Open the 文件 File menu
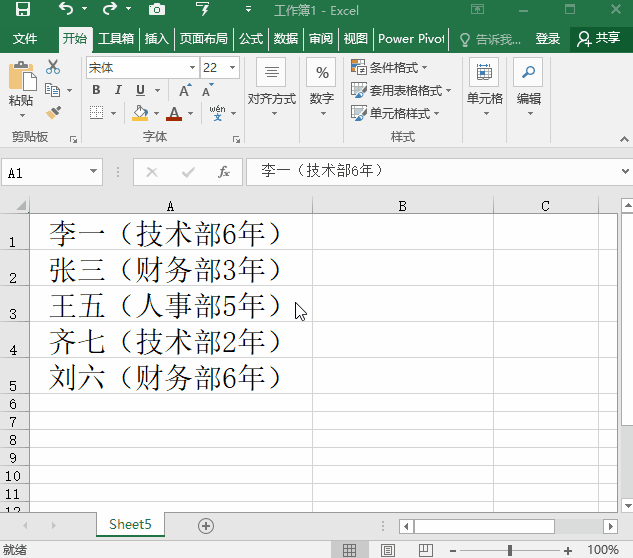This screenshot has width=633, height=558. click(x=25, y=39)
